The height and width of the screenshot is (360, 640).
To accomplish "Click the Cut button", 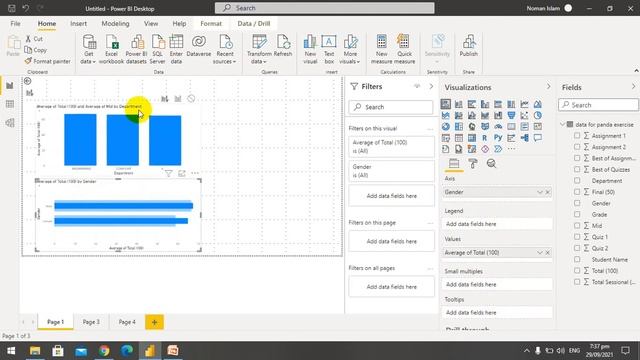I will [x=34, y=39].
